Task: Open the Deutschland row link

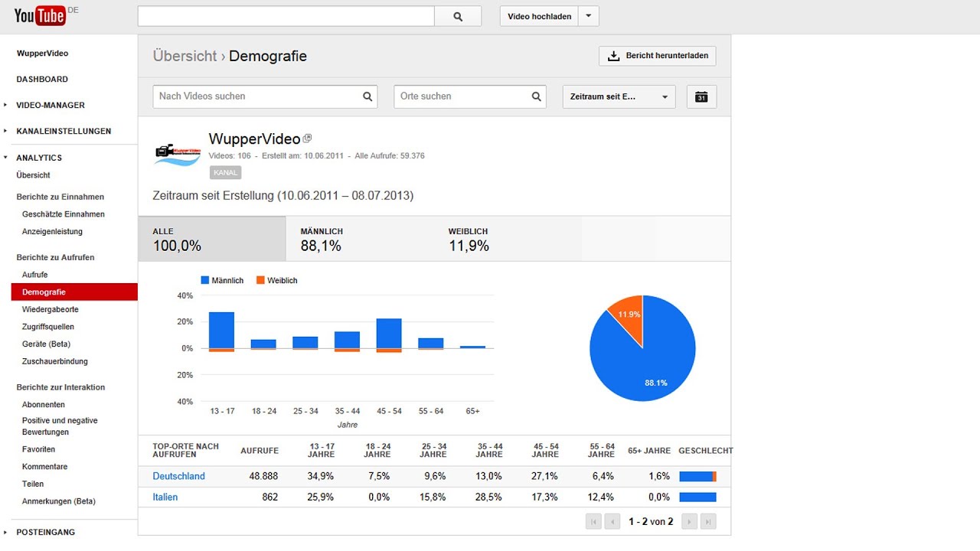Action: pos(179,476)
